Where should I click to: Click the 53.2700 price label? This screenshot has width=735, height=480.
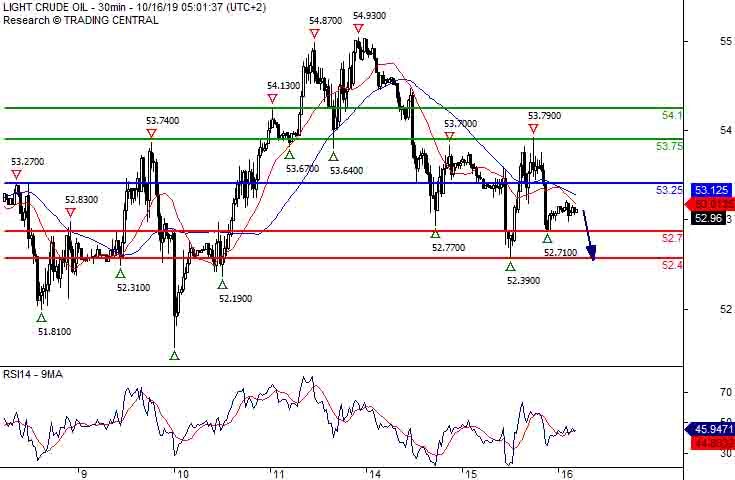[x=28, y=162]
